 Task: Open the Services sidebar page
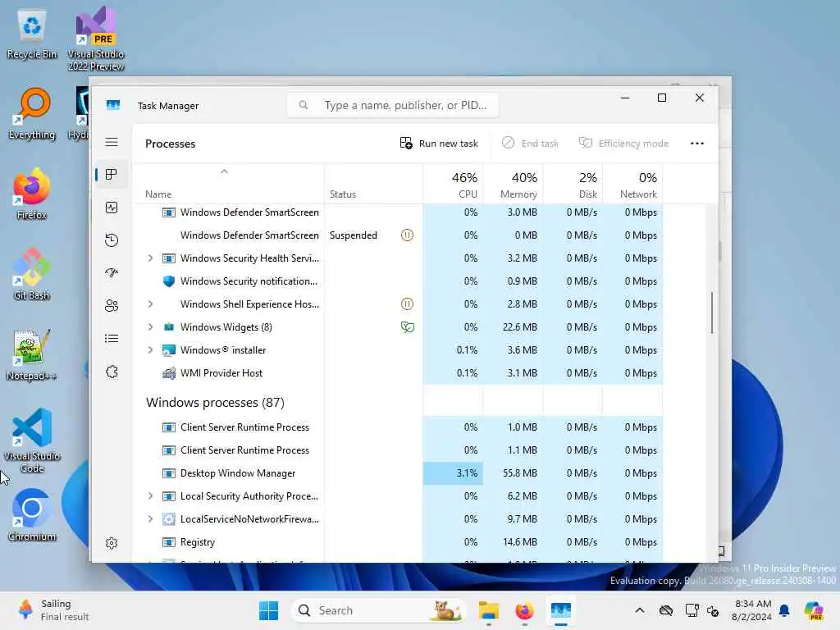(112, 372)
